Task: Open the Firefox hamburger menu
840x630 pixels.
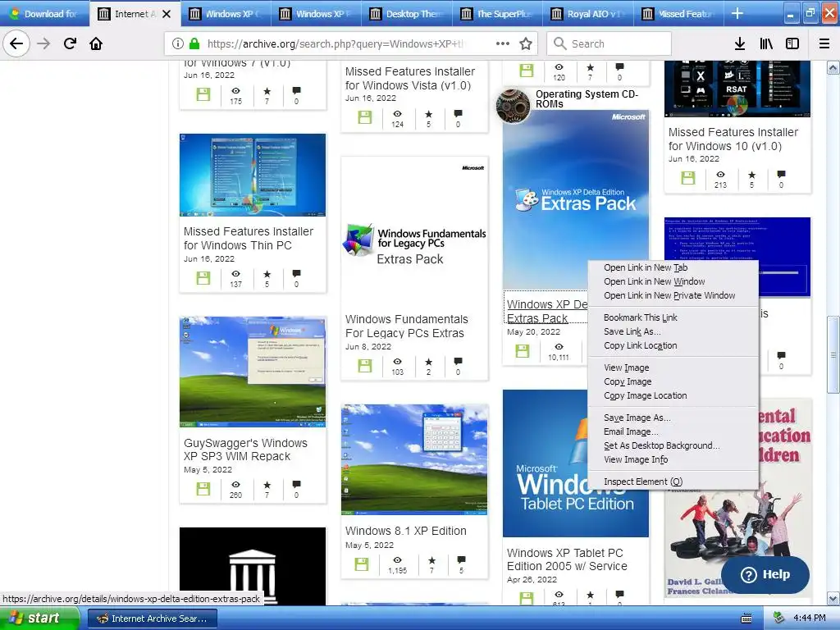Action: (x=824, y=43)
